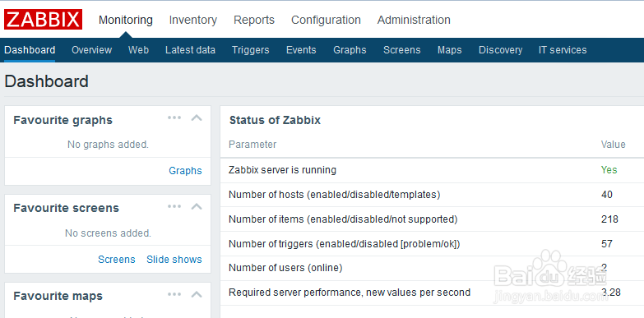Screen dimensions: 644x318
Task: Open the Screens link in Favourite screens
Action: coord(117,260)
